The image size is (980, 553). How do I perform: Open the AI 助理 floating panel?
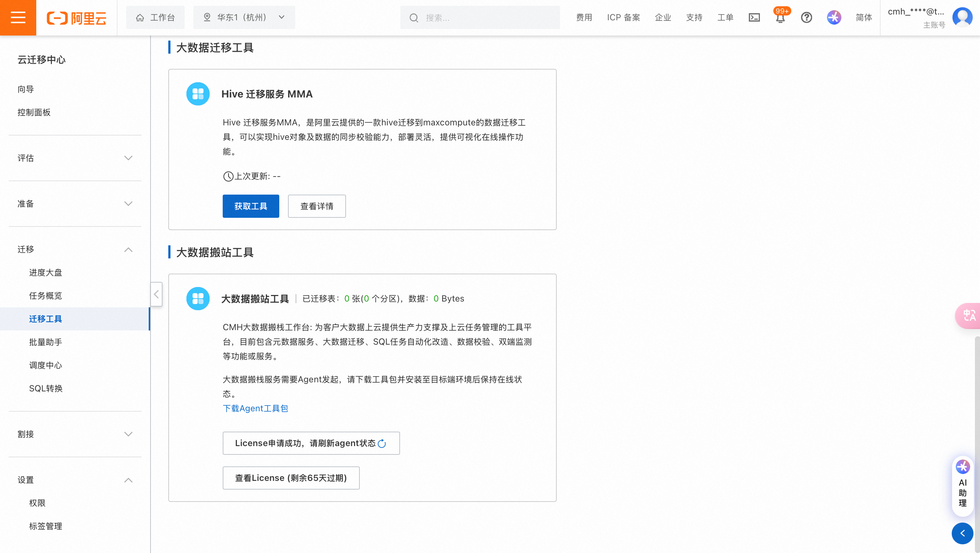click(963, 486)
